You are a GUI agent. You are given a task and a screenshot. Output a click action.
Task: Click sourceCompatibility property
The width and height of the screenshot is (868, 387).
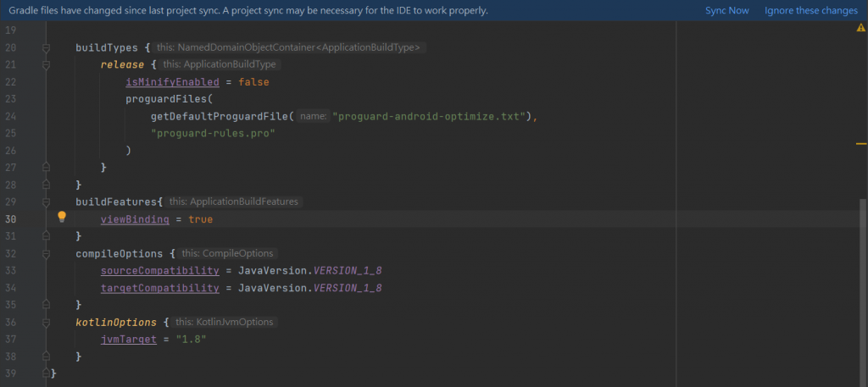[x=159, y=270]
